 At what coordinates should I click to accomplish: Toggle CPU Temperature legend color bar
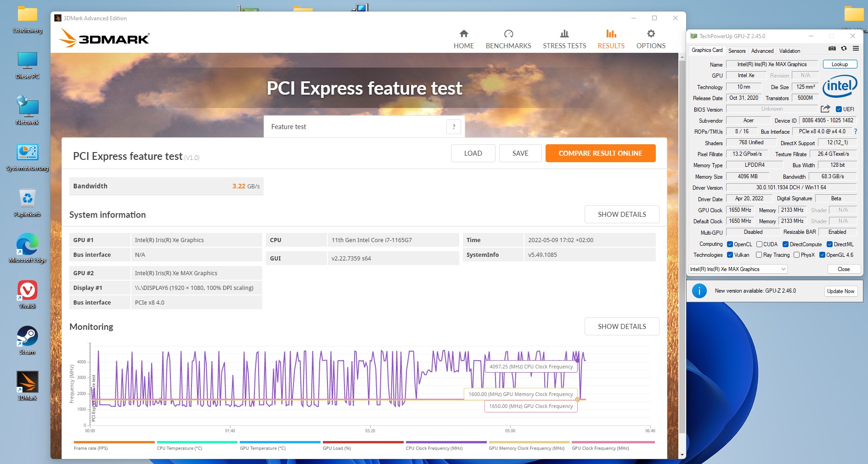[197, 442]
